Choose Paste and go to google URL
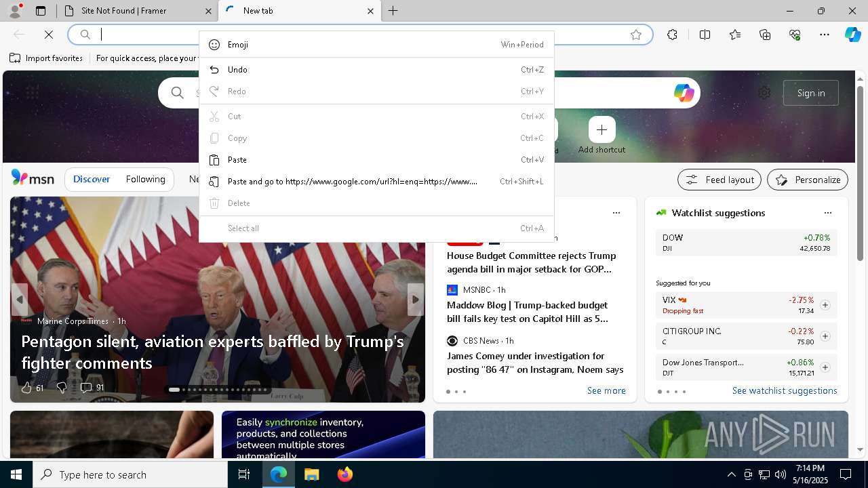Screen dimensions: 868x488 pos(376,182)
